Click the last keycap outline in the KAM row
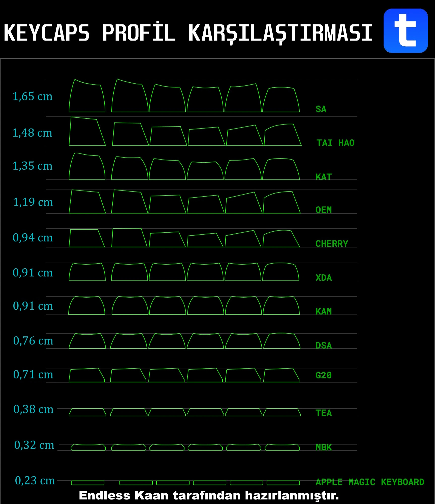Viewport: 435px width, 504px height. coord(281,305)
